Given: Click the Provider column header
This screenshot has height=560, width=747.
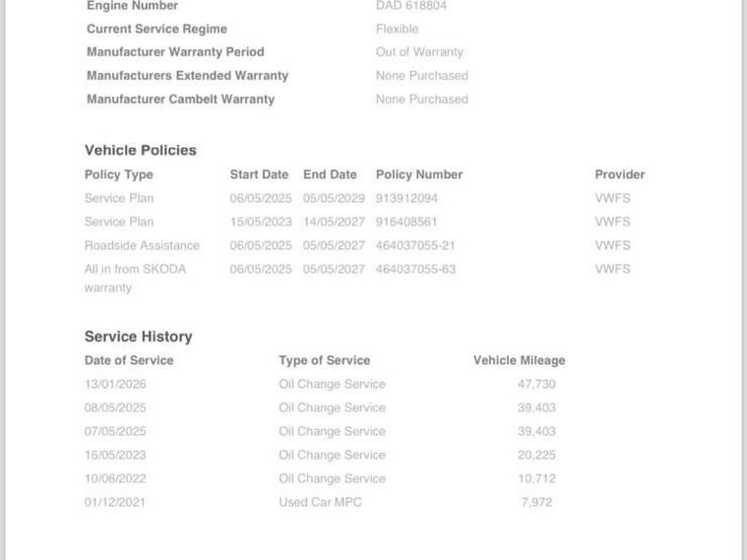Looking at the screenshot, I should [620, 174].
